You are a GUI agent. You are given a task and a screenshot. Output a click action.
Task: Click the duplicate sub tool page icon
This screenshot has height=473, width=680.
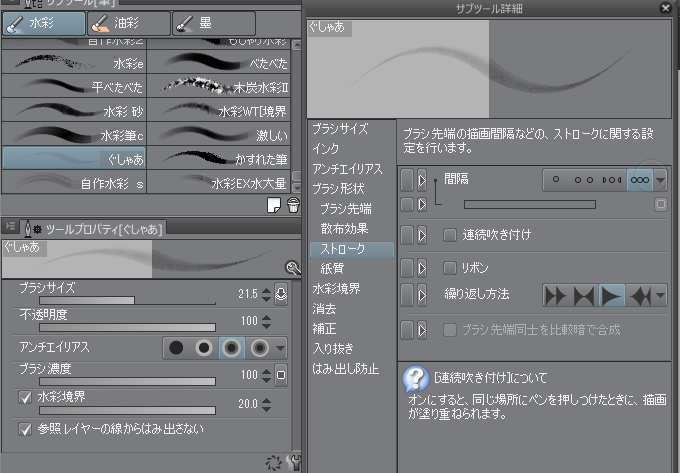(x=273, y=205)
